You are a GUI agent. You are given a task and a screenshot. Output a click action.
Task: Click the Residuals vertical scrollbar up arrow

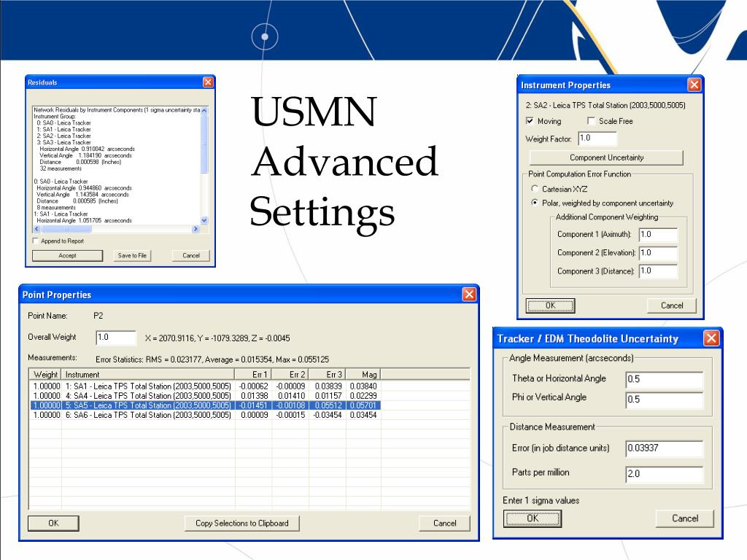click(204, 111)
